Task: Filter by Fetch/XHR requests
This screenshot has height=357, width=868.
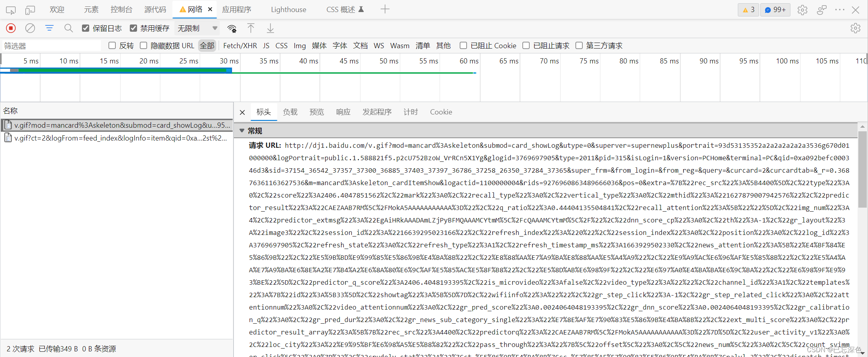Action: coord(240,46)
